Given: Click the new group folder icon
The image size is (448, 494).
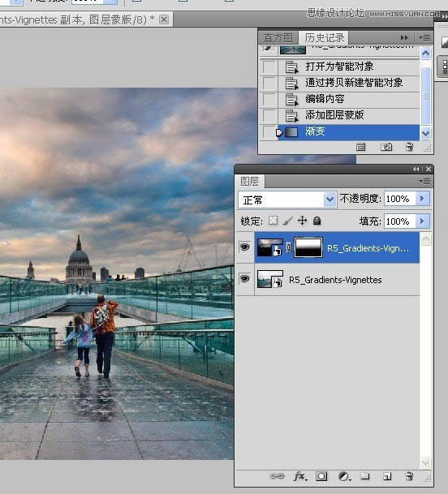Looking at the screenshot, I should pos(365,475).
